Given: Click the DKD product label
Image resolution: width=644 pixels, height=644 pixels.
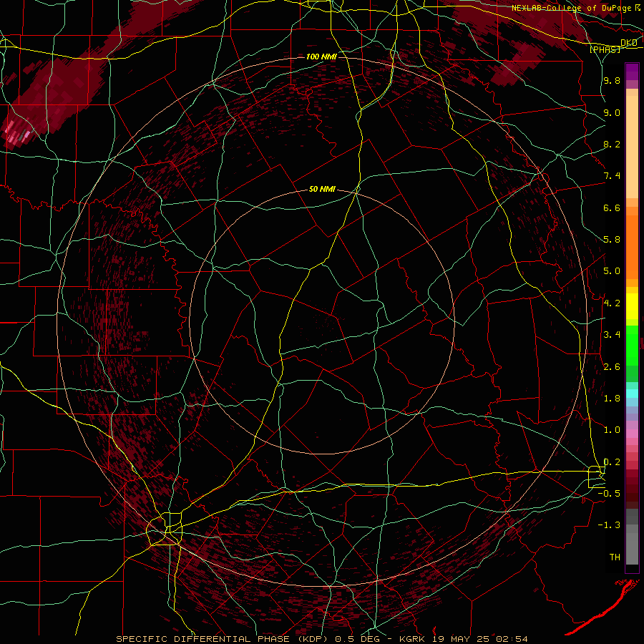Looking at the screenshot, I should tap(628, 43).
